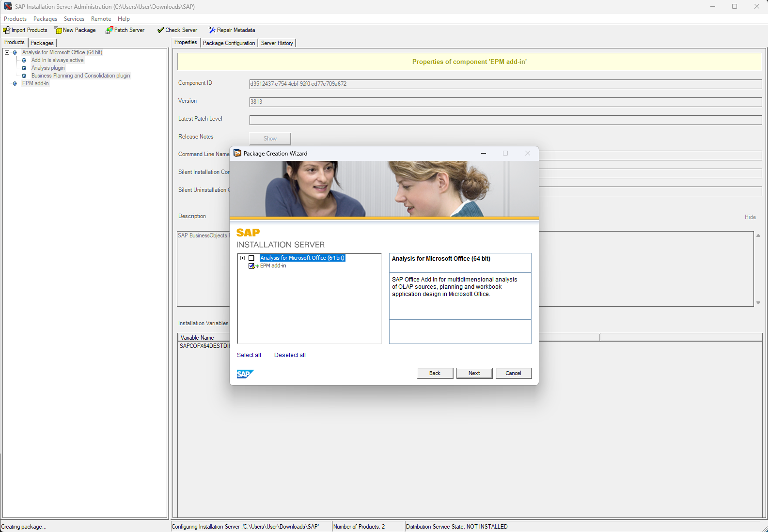Click the Show release notes button

(x=270, y=139)
